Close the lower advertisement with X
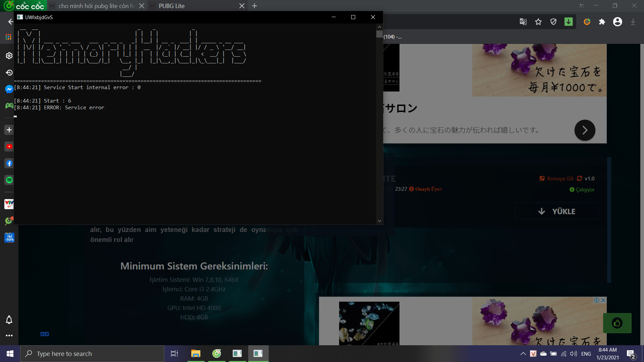Image resolution: width=644 pixels, height=362 pixels. coord(603,300)
